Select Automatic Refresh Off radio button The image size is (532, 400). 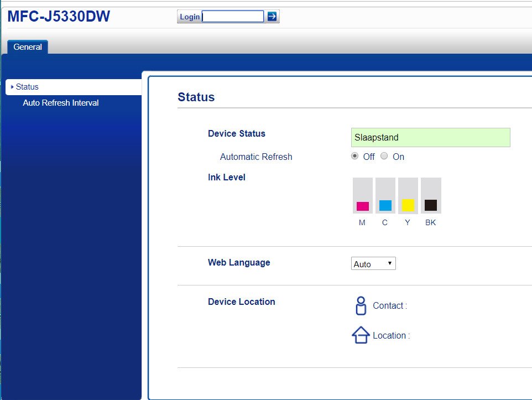coord(354,156)
